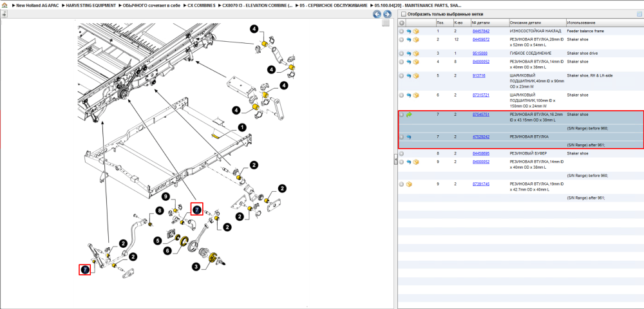Open breadcrumb 'CX8070 I3 - ELEVATION COMBINE'

(258, 6)
